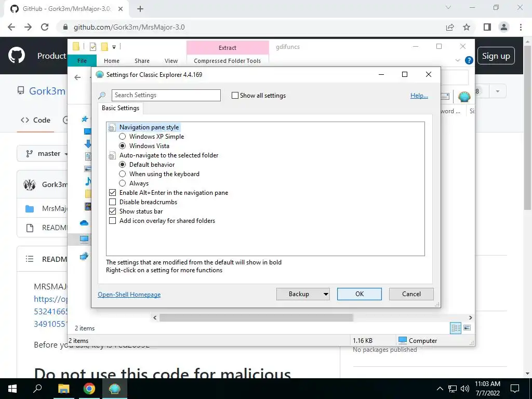532x399 pixels.
Task: Click the horizontal scrollbar right arrow
Action: pos(470,317)
